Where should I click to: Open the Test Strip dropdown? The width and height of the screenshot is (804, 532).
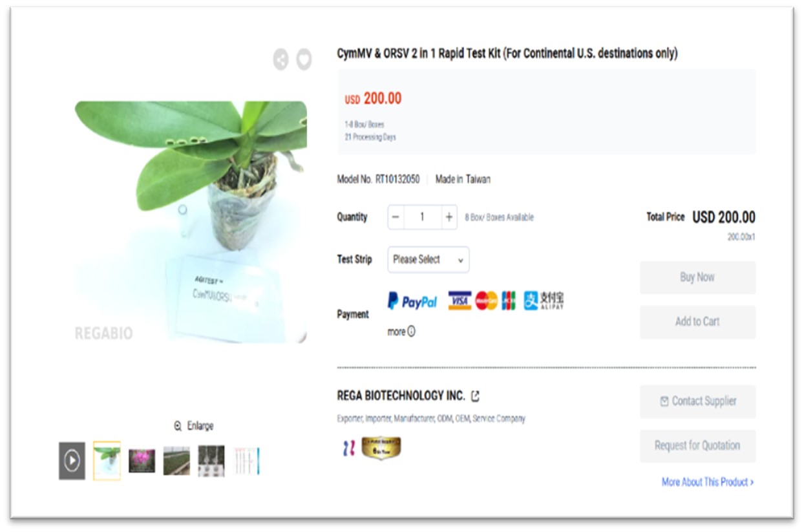[x=428, y=260]
